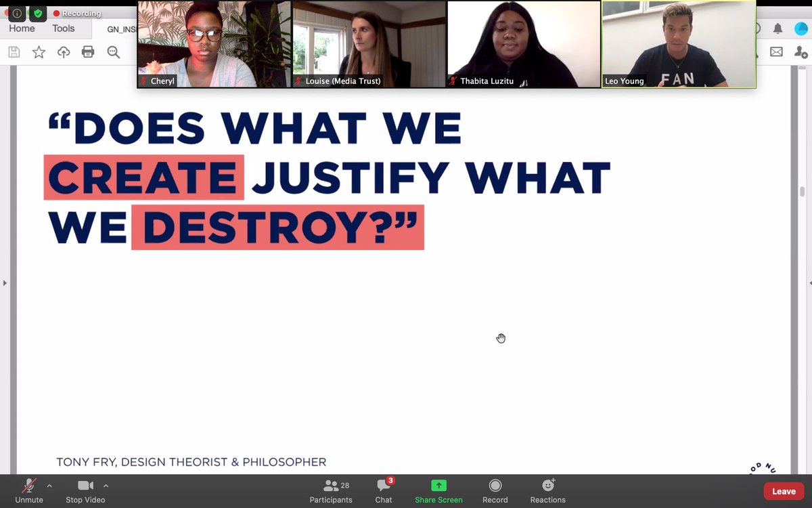Viewport: 812px width, 508px height.
Task: Switch to the Home tab
Action: tap(22, 28)
